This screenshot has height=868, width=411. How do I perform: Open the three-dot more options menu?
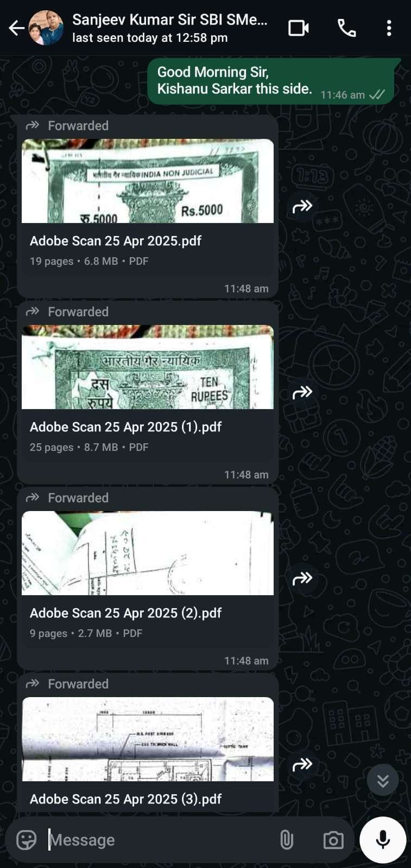(389, 28)
